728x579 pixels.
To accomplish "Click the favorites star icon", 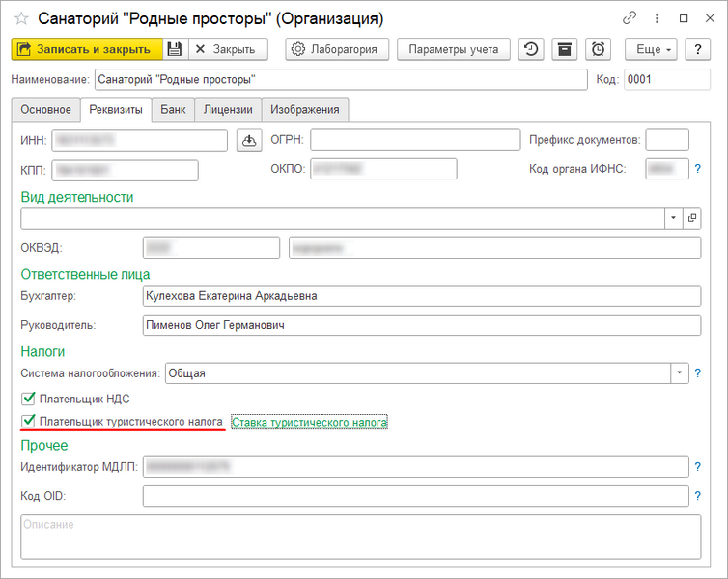I will coord(20,18).
